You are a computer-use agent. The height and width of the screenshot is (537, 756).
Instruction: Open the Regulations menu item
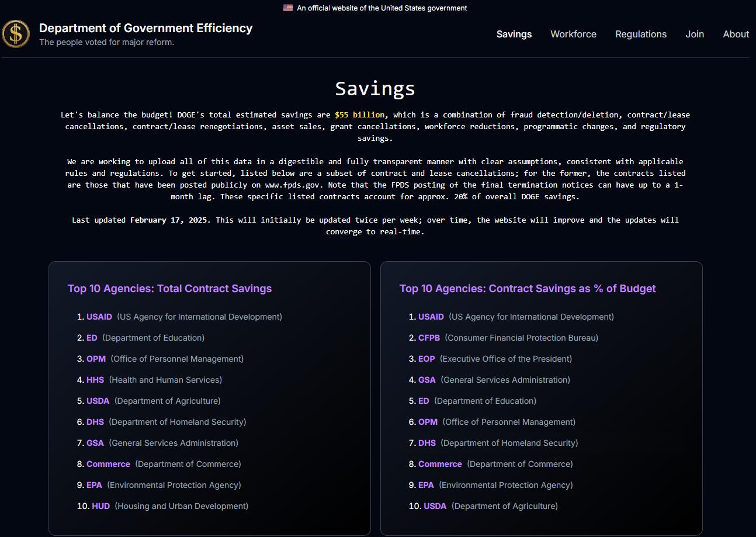click(640, 34)
